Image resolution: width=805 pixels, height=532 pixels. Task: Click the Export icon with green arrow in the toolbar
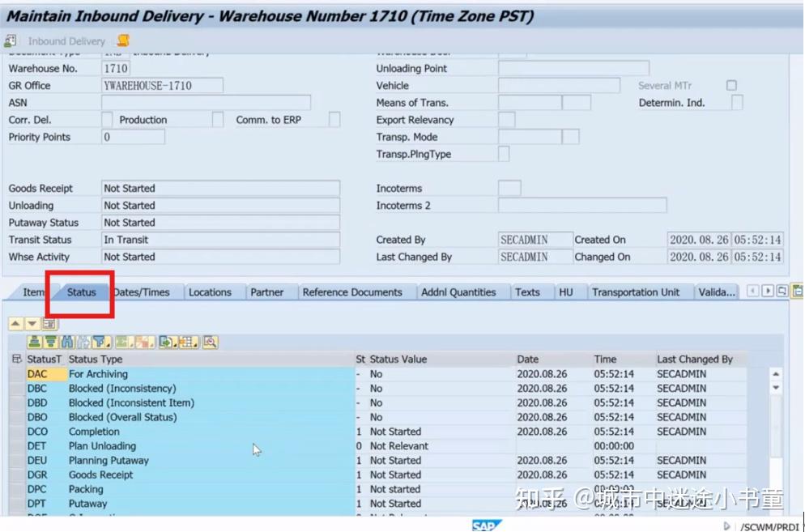coord(164,342)
